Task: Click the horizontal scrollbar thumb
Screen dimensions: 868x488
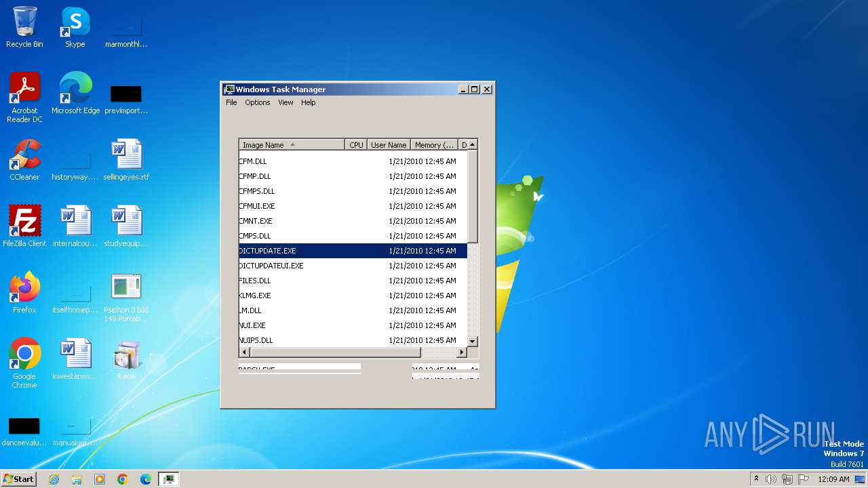Action: point(336,352)
